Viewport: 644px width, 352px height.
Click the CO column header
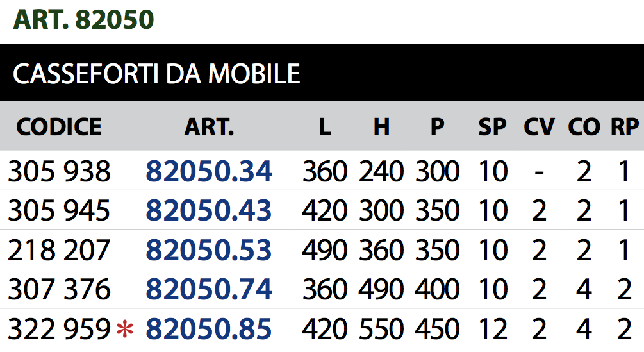tap(583, 127)
